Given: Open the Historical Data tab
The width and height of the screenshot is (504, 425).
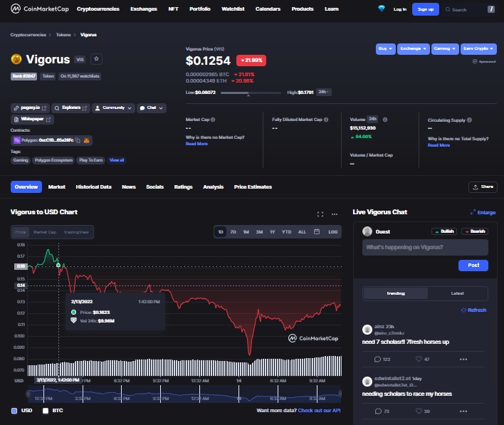Looking at the screenshot, I should tap(93, 187).
